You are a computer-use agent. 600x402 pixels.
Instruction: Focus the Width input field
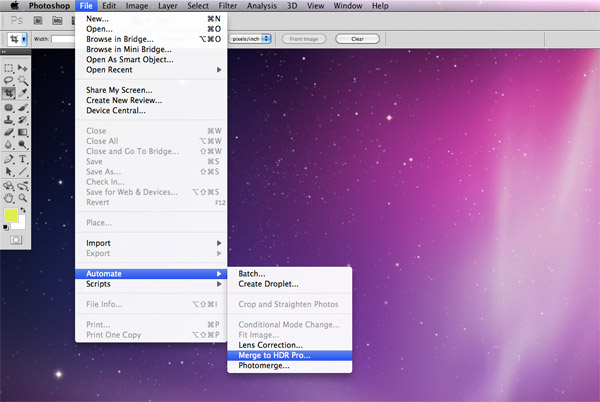[63, 39]
